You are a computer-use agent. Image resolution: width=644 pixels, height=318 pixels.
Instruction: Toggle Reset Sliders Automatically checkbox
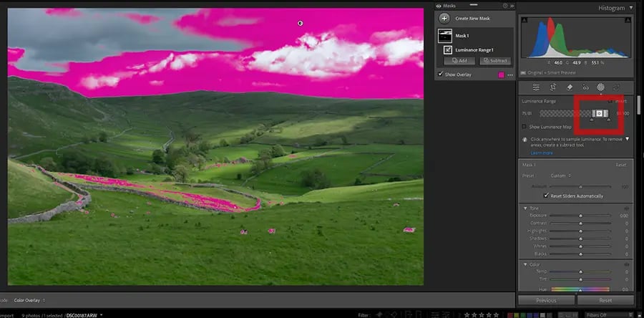546,196
